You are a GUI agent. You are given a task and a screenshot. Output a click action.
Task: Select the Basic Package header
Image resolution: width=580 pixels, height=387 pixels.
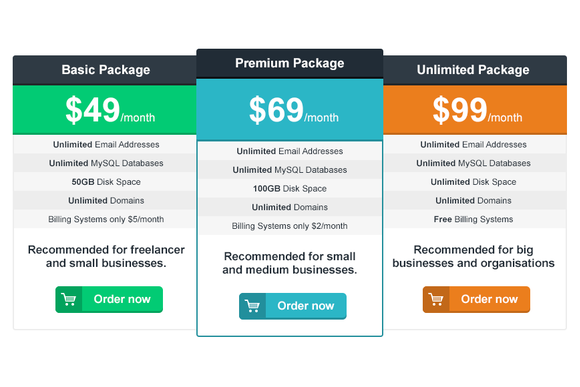pos(105,70)
